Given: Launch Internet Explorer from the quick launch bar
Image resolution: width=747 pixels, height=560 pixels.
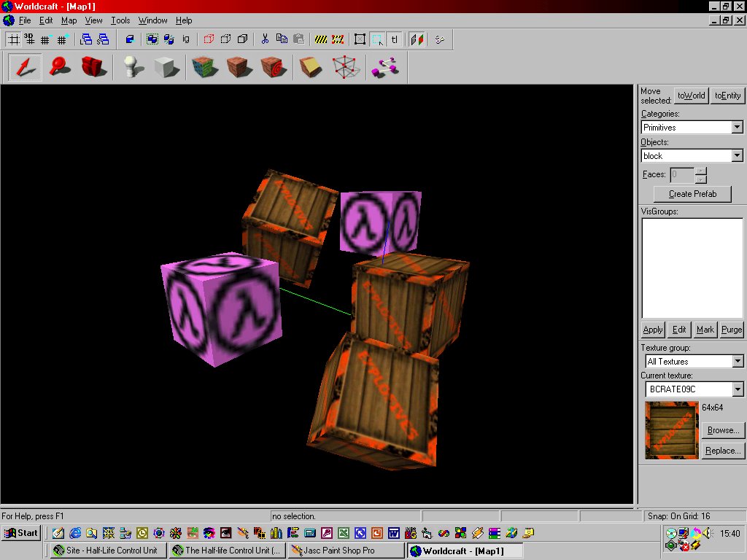Looking at the screenshot, I should pos(75,533).
